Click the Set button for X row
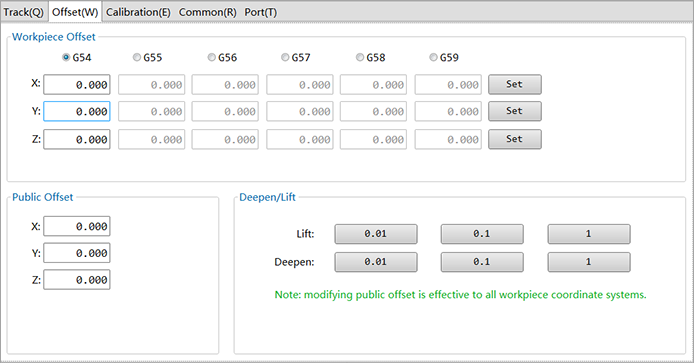694x363 pixels. 515,84
